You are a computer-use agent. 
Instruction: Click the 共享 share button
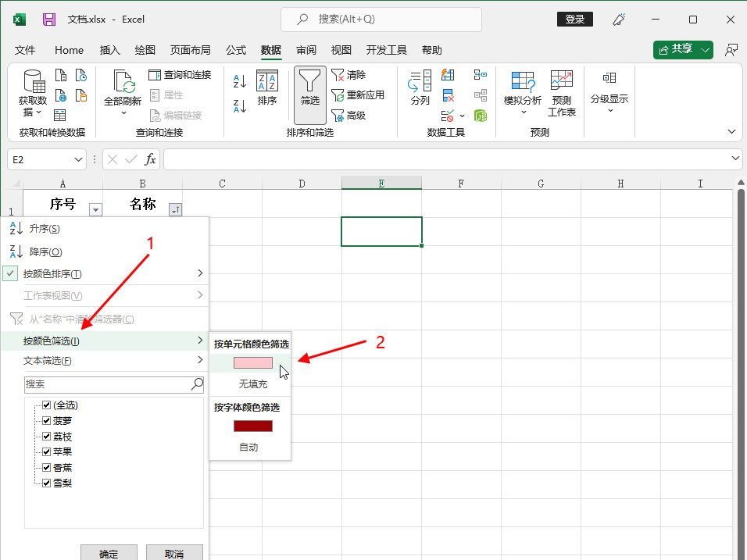click(683, 49)
